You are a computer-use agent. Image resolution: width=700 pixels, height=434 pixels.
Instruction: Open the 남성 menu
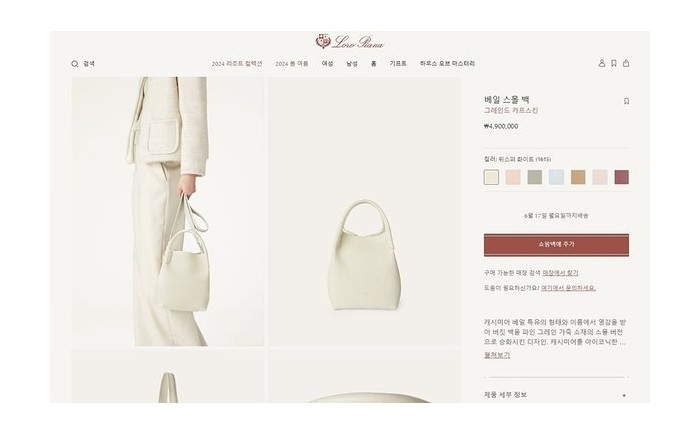coord(352,64)
